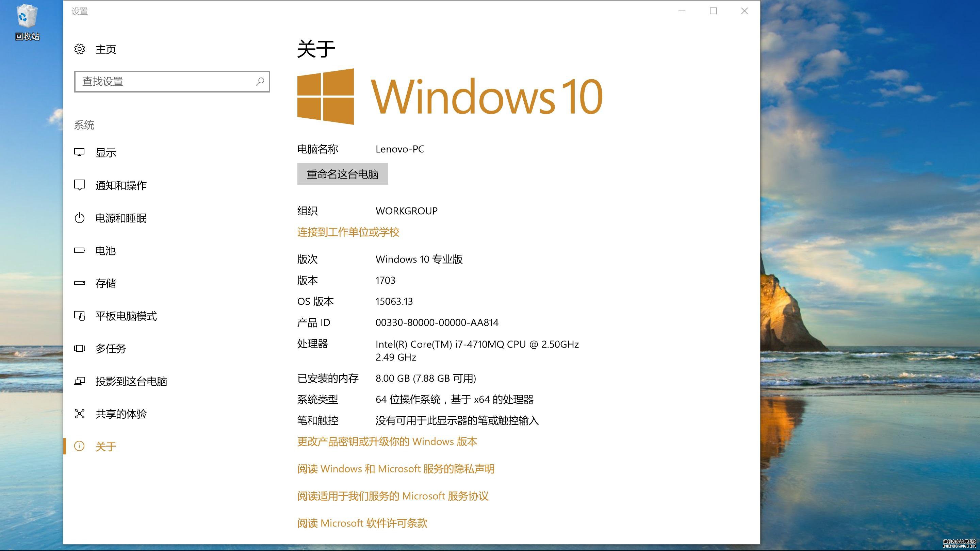Click the 没有可用于此显示器的笔或触控输入 text
The width and height of the screenshot is (980, 551).
pos(457,421)
